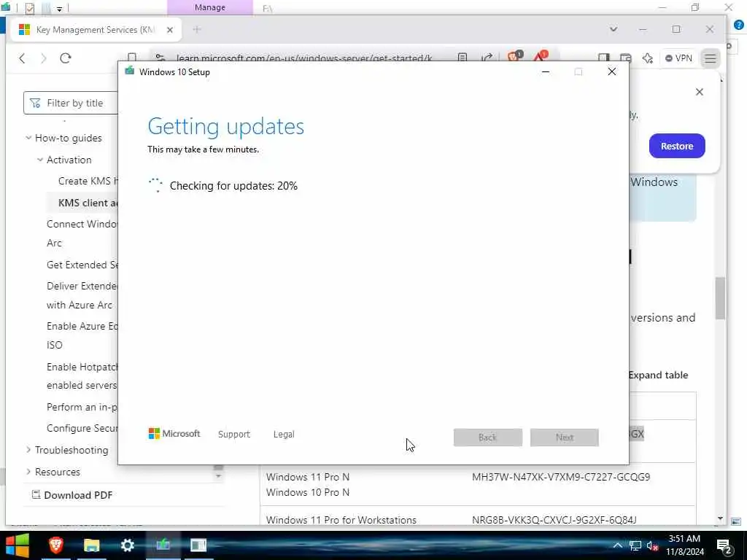This screenshot has height=560, width=747.
Task: Open Enable Hotpatch enabled servers item
Action: (x=82, y=376)
